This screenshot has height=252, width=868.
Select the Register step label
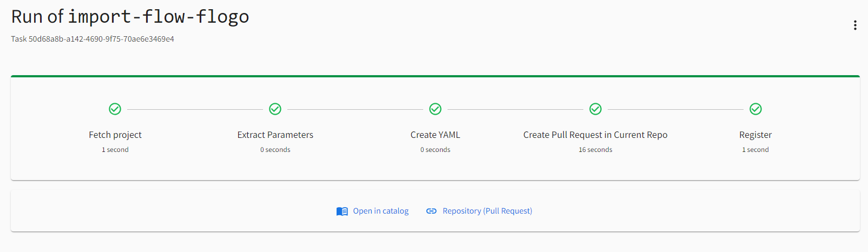coord(755,135)
